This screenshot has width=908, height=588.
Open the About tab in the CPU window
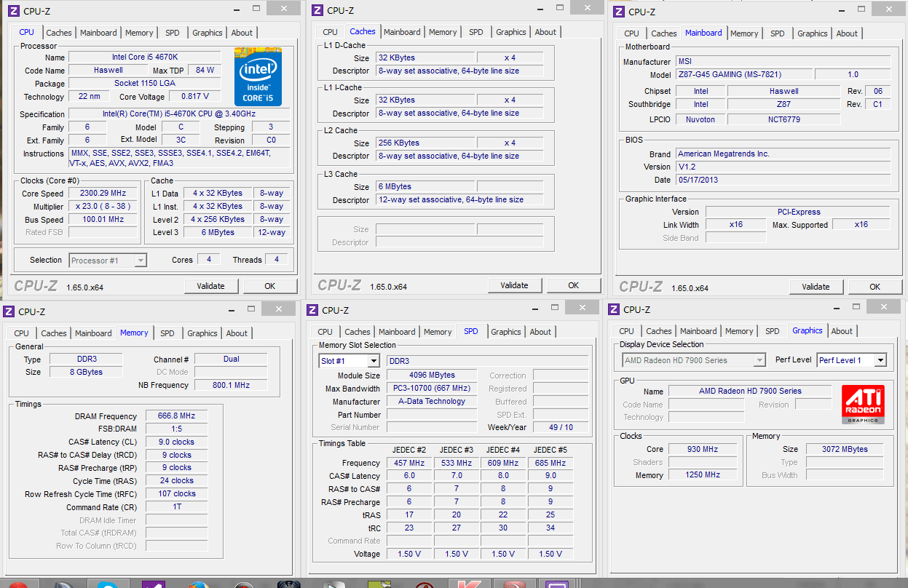coord(242,33)
